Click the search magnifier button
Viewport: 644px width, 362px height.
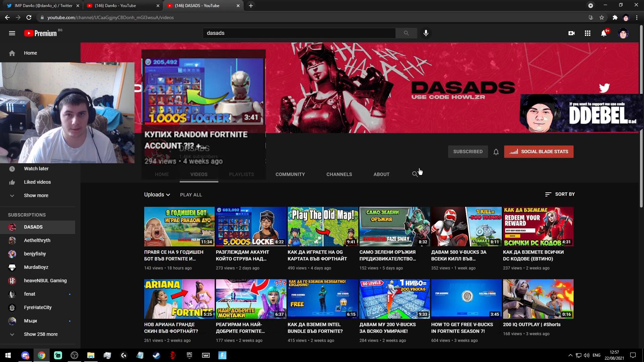point(406,33)
